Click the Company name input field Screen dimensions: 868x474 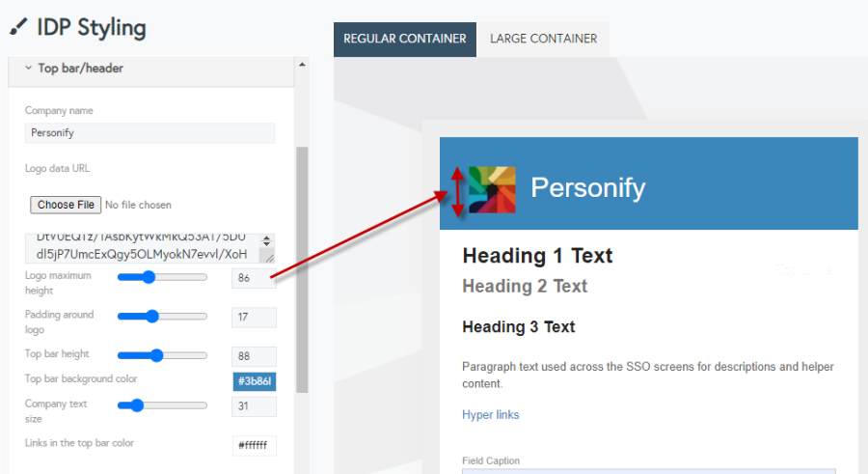click(149, 133)
